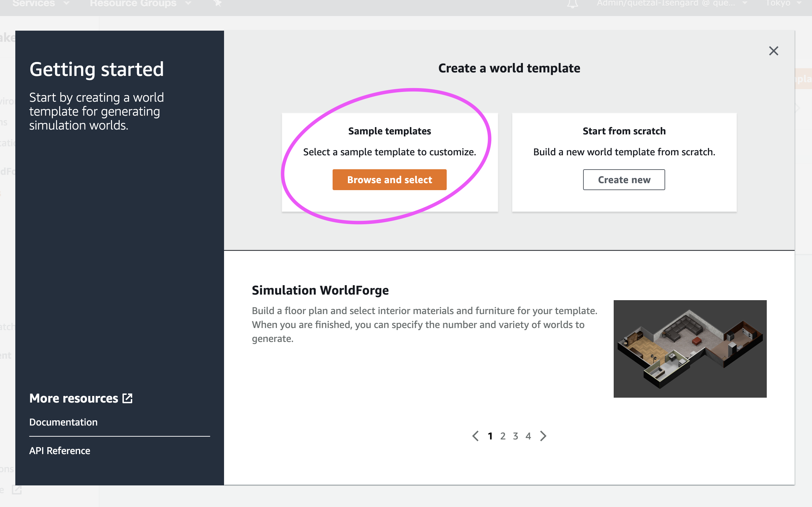Go to carousel page 2

tap(503, 436)
